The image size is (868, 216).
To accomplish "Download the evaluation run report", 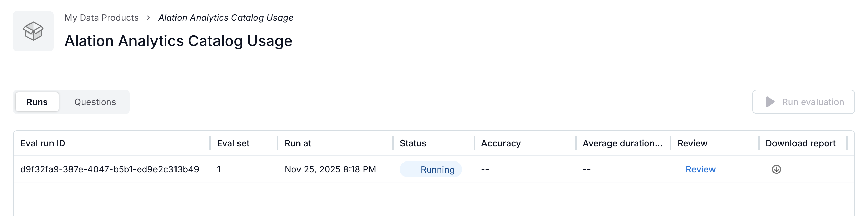I will point(776,169).
